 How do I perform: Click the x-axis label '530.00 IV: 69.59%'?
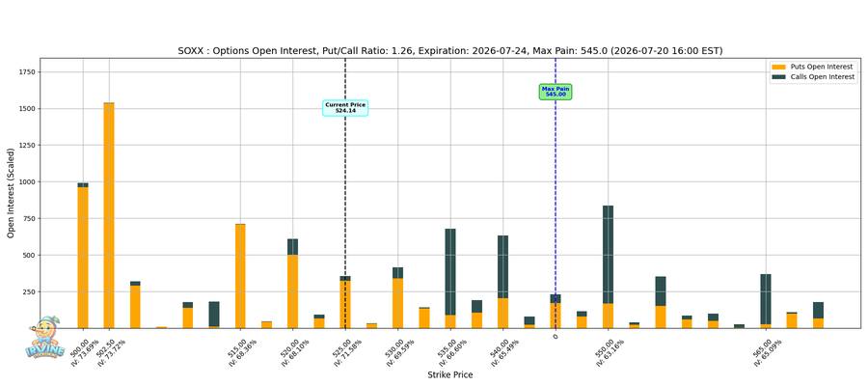pos(398,352)
